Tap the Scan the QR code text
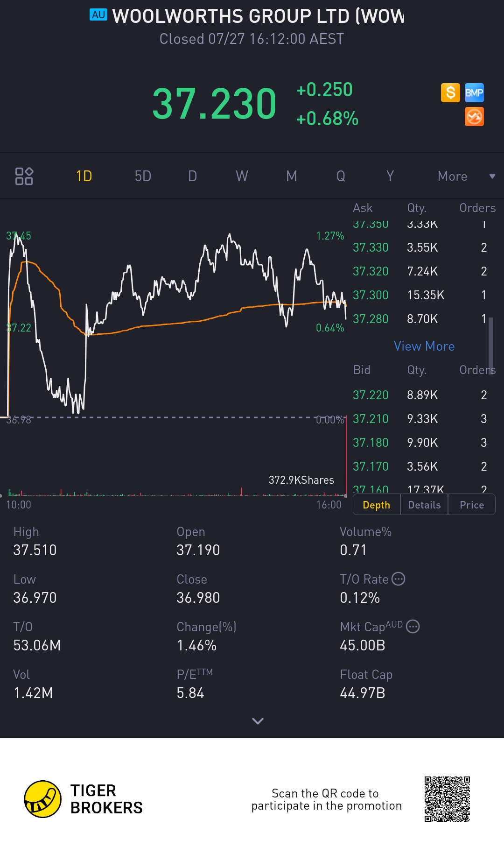This screenshot has width=504, height=861. pos(326,799)
